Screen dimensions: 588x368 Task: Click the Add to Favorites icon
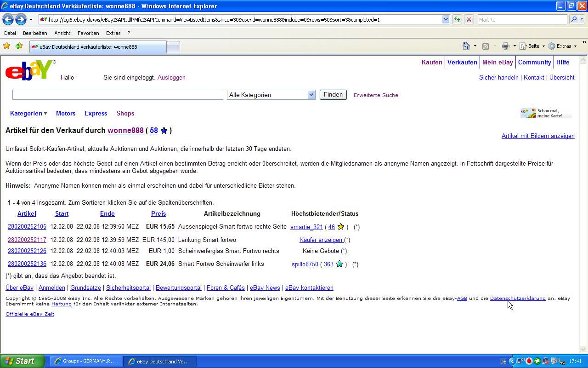point(19,46)
